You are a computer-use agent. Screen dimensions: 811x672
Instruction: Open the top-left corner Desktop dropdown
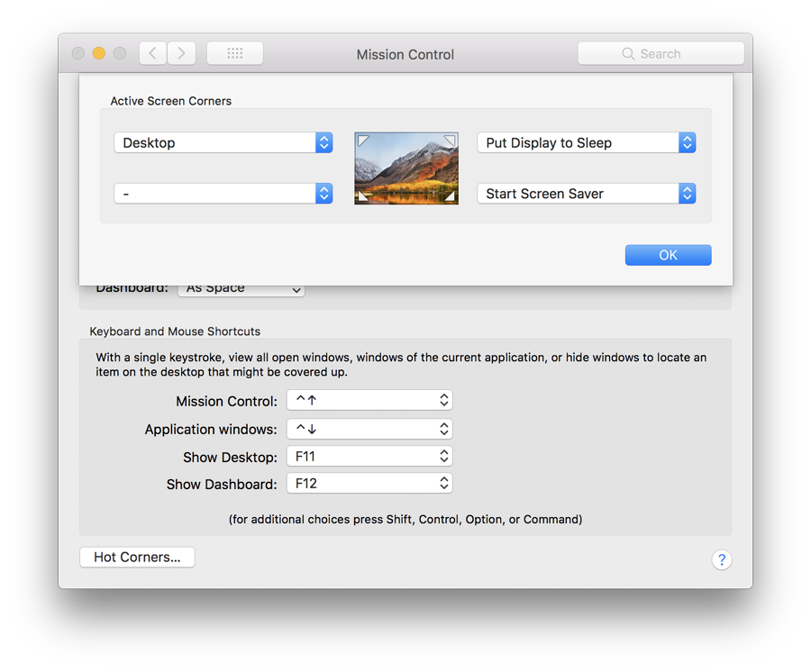[223, 142]
